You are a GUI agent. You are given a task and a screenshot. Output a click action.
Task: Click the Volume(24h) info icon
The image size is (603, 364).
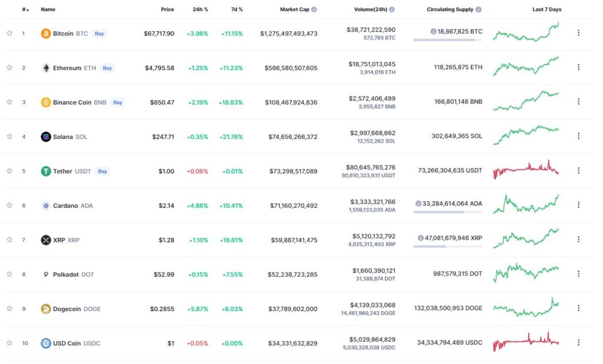point(392,9)
